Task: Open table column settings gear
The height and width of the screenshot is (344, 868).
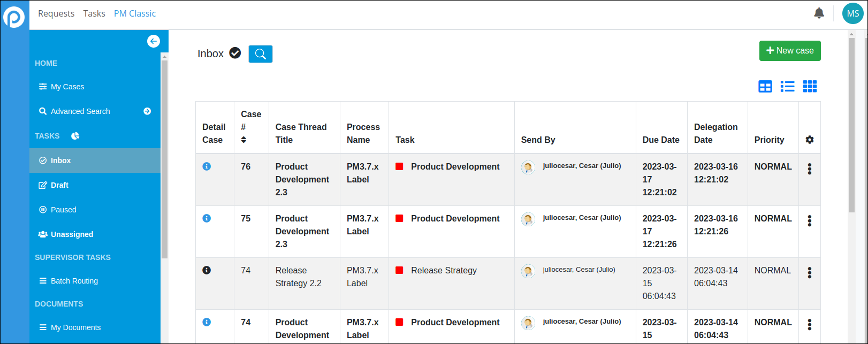Action: (809, 140)
